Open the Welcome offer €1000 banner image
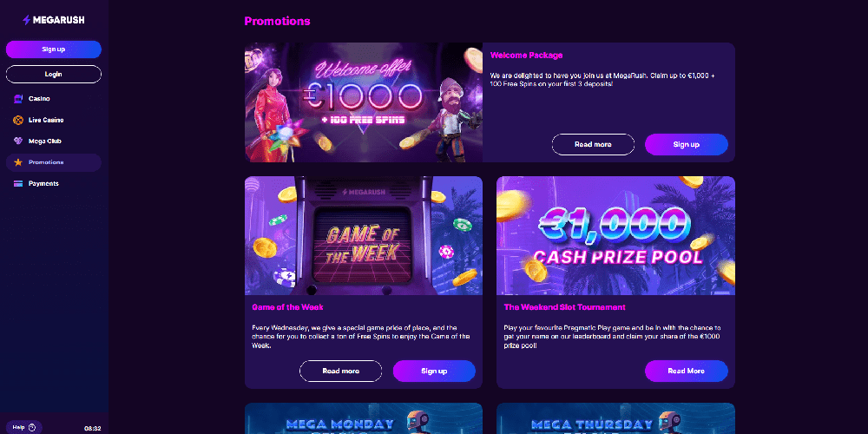 click(x=364, y=102)
